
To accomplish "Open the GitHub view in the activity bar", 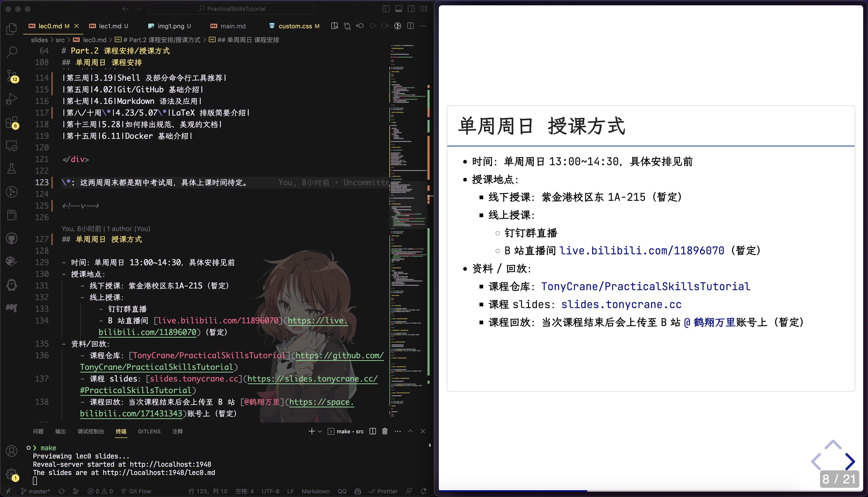I will 11,238.
